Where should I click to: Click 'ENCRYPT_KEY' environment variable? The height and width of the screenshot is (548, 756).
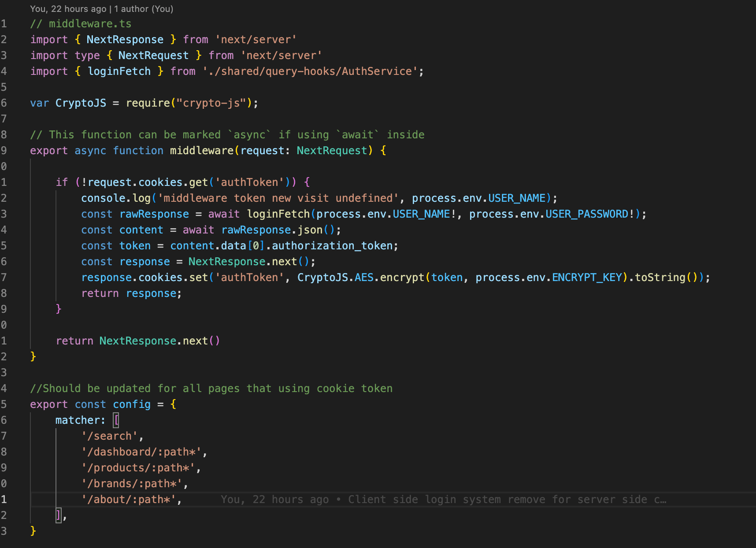pyautogui.click(x=587, y=278)
